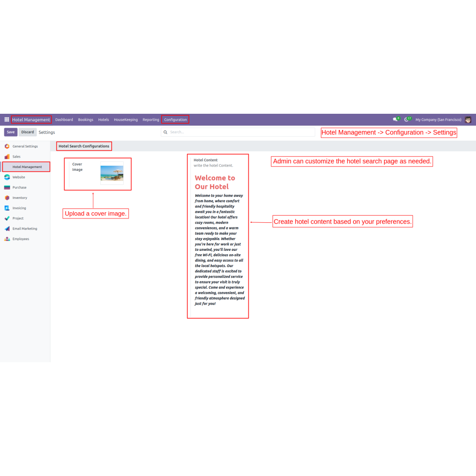Open the Configuration menu
Screen dimensions: 476x476
click(175, 119)
